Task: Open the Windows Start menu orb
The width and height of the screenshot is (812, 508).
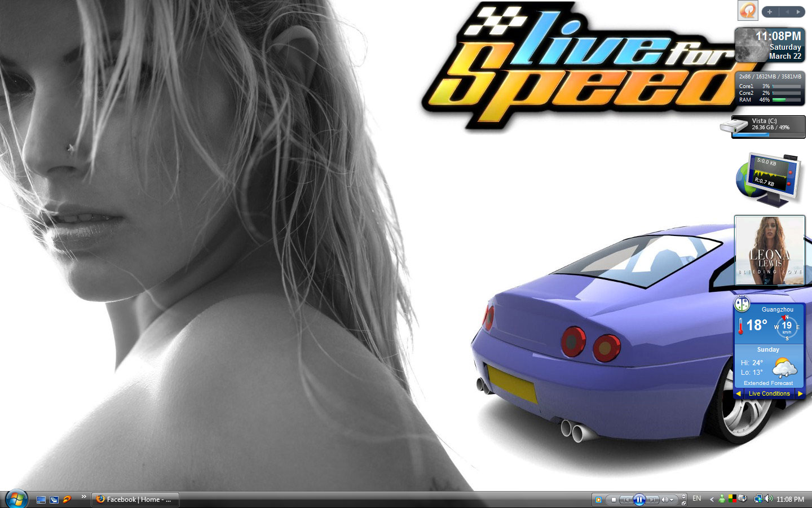Action: pyautogui.click(x=16, y=499)
